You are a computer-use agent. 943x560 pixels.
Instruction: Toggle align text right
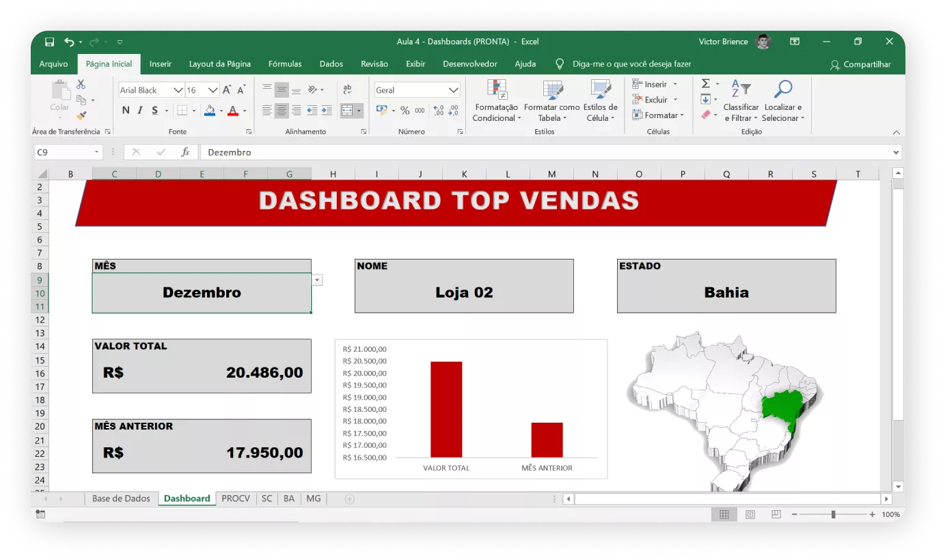click(x=296, y=110)
